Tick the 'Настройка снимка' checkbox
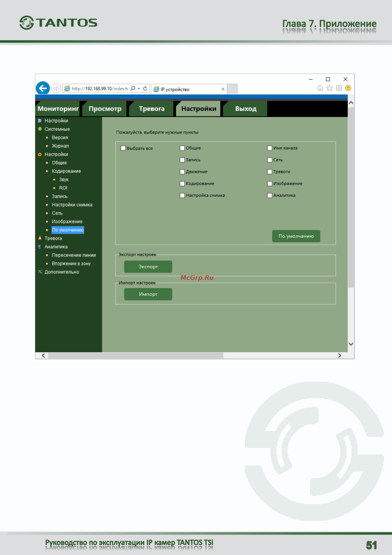 coord(182,196)
